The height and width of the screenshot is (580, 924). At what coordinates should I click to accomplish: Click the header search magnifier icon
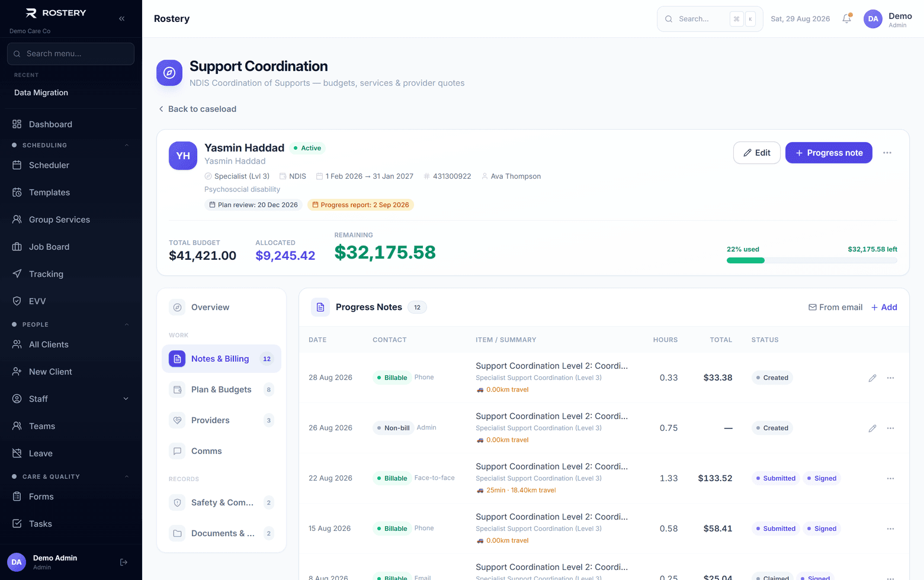669,19
